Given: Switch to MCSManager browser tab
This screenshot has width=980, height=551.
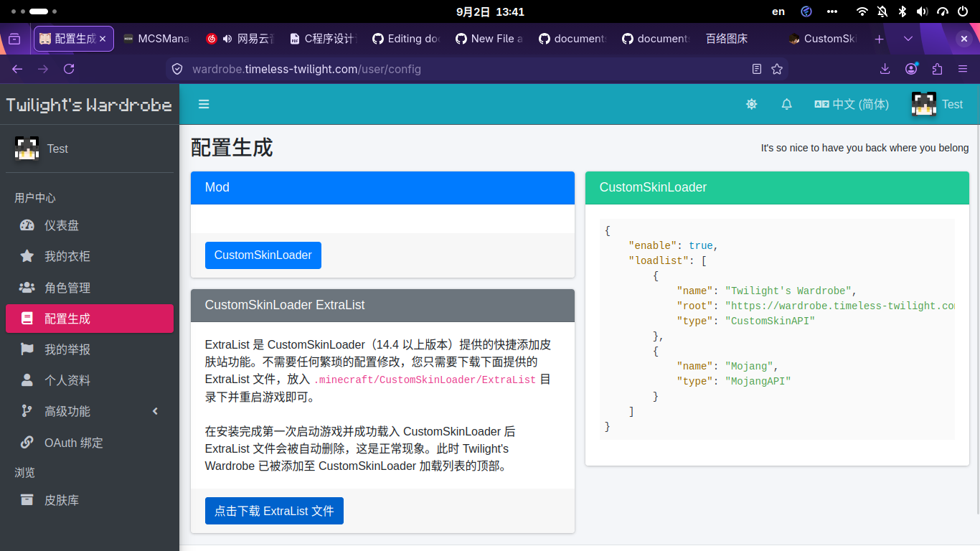Looking at the screenshot, I should point(156,39).
